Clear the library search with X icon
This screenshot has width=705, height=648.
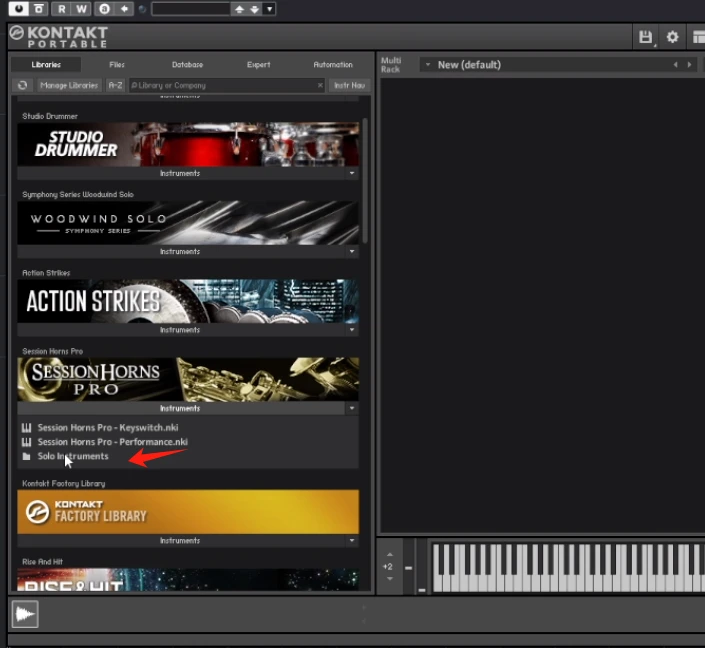320,85
